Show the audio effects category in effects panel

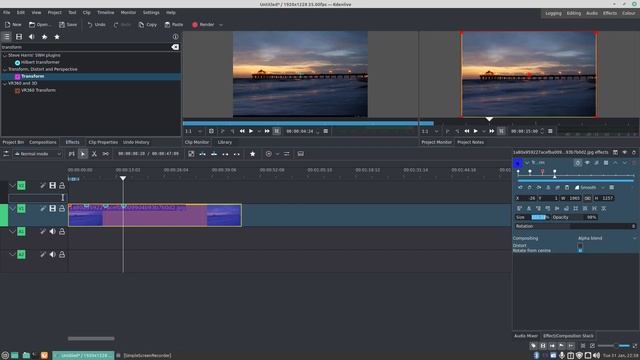point(31,37)
